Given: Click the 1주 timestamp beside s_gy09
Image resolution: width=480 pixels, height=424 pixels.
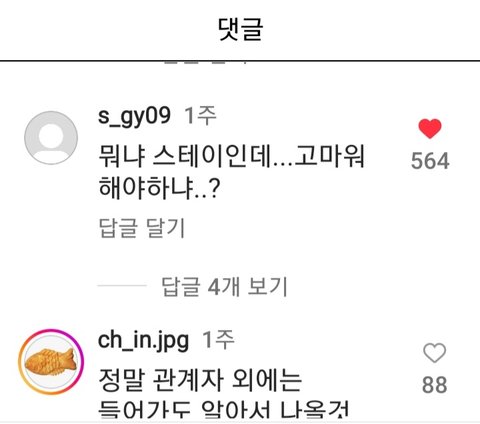Looking at the screenshot, I should pyautogui.click(x=200, y=116).
